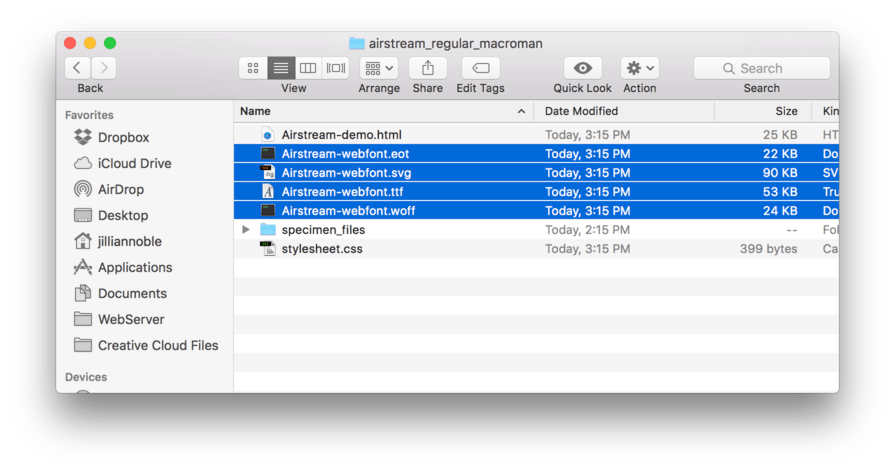Click the folder icon in title bar
Image resolution: width=895 pixels, height=473 pixels.
click(x=357, y=43)
